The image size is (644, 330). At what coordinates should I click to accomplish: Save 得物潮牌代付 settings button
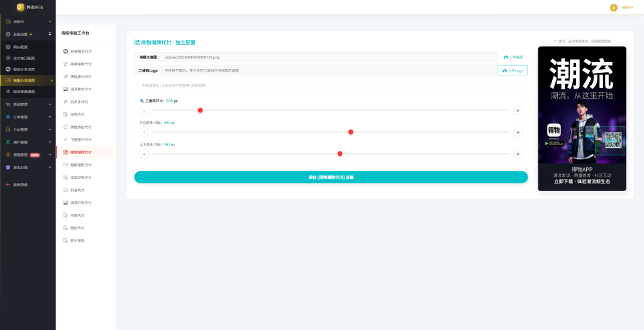331,177
